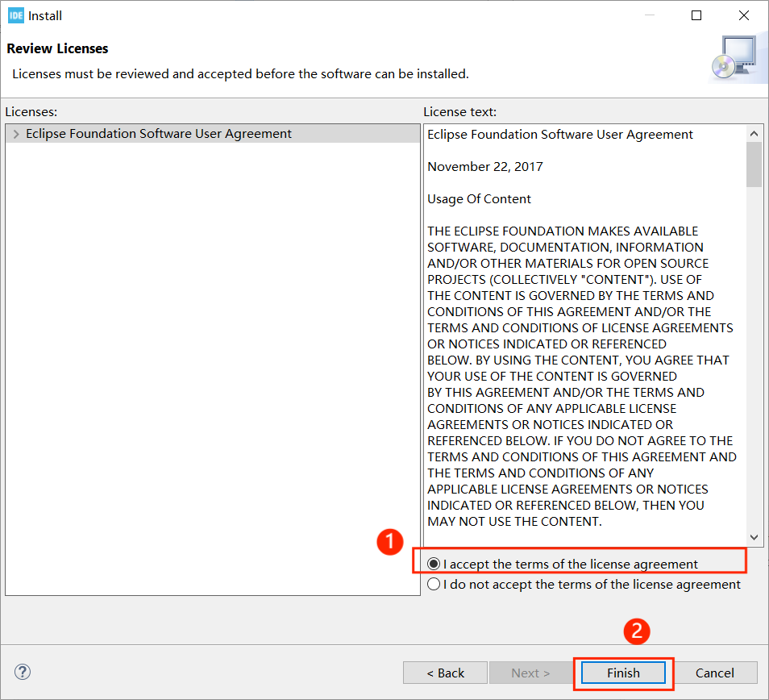769x700 pixels.
Task: Close the Install dialog window
Action: [743, 15]
